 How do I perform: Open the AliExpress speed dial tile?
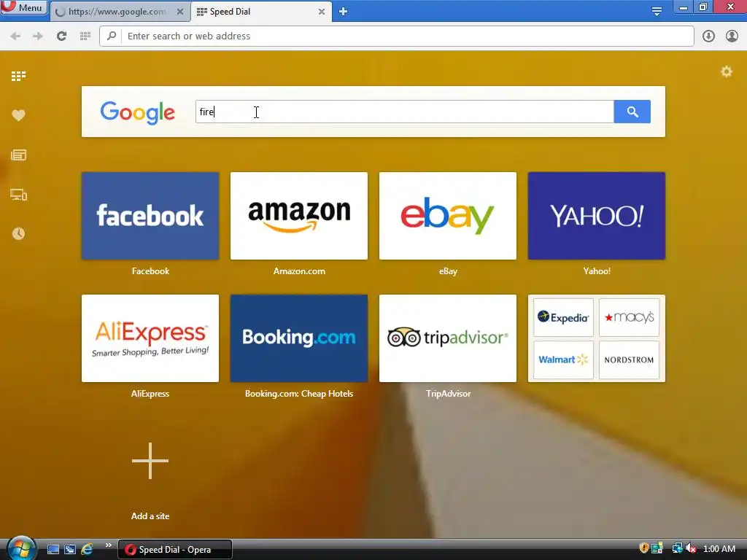click(x=150, y=338)
